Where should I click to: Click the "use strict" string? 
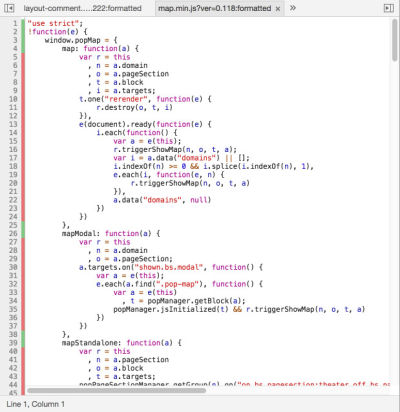click(53, 23)
